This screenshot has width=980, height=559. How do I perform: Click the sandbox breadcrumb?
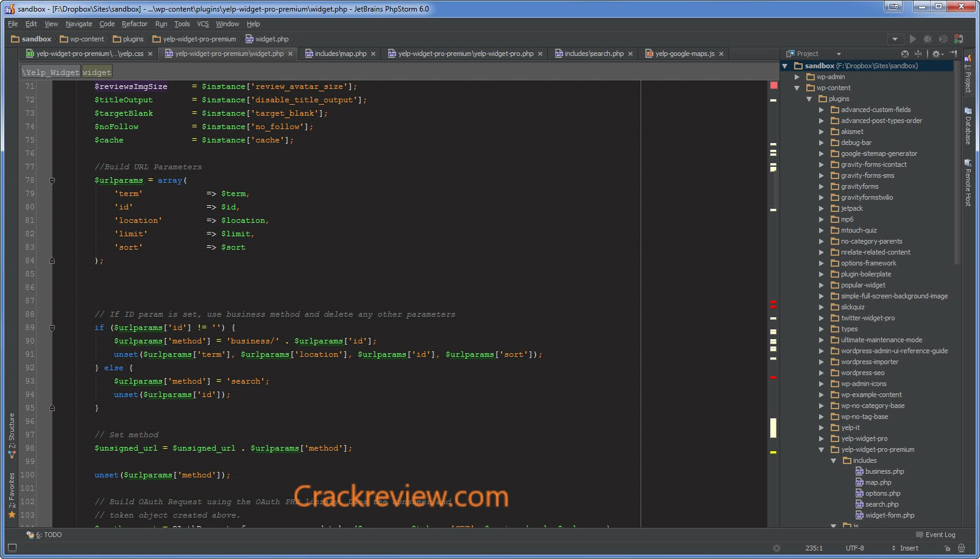tap(31, 39)
